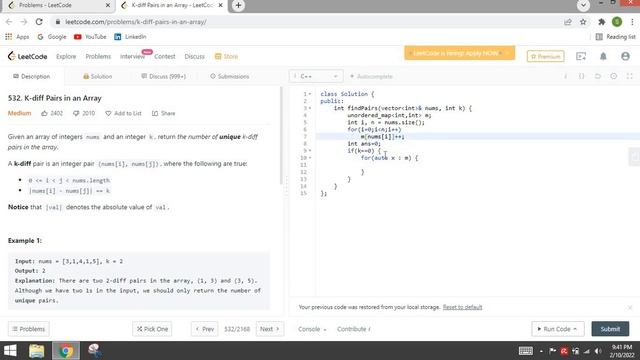Click the Chrome taskbar icon
Screen dimensions: 640x360
[66, 351]
